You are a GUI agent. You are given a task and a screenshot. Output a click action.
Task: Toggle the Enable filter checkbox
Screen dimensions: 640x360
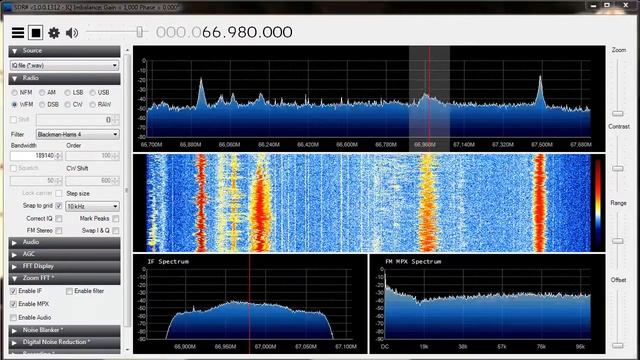(69, 291)
